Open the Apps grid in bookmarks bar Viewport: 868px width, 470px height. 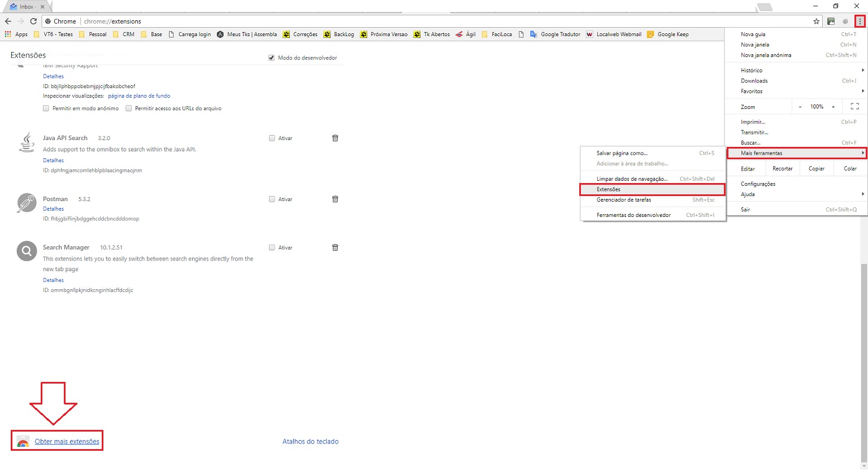[x=16, y=34]
